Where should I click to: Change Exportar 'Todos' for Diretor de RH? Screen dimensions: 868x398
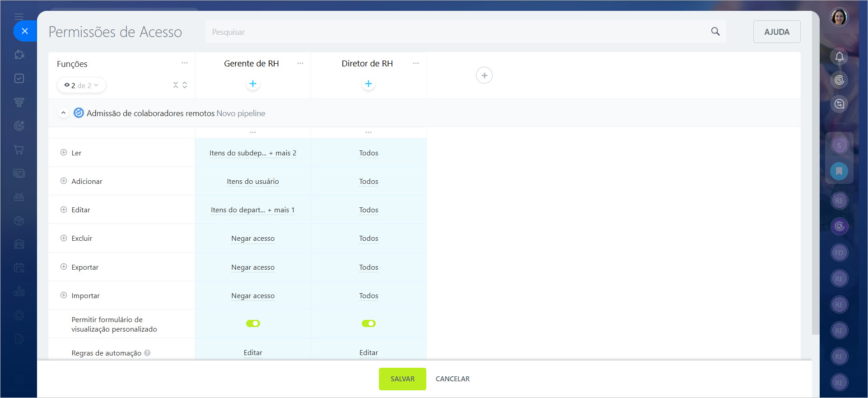tap(369, 267)
